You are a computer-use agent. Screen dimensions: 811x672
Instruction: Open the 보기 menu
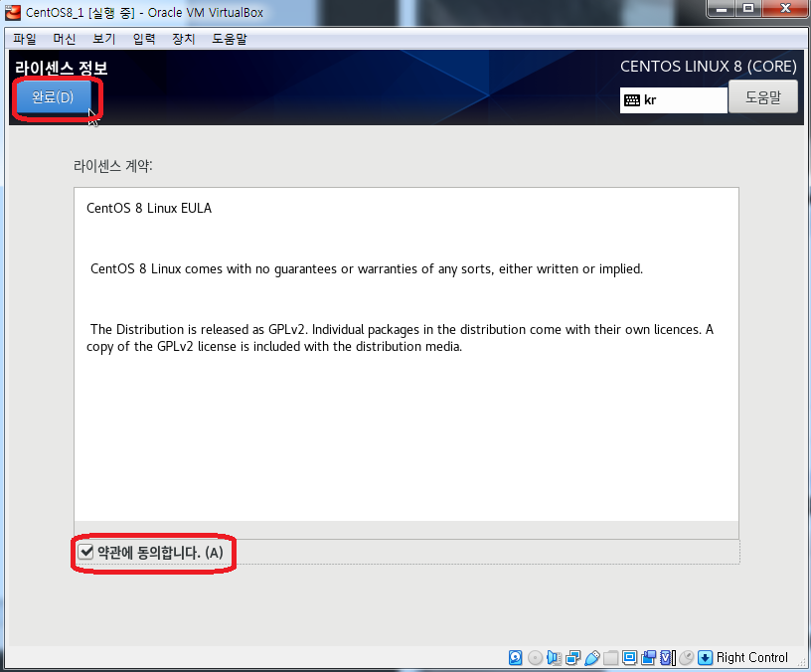click(x=104, y=39)
